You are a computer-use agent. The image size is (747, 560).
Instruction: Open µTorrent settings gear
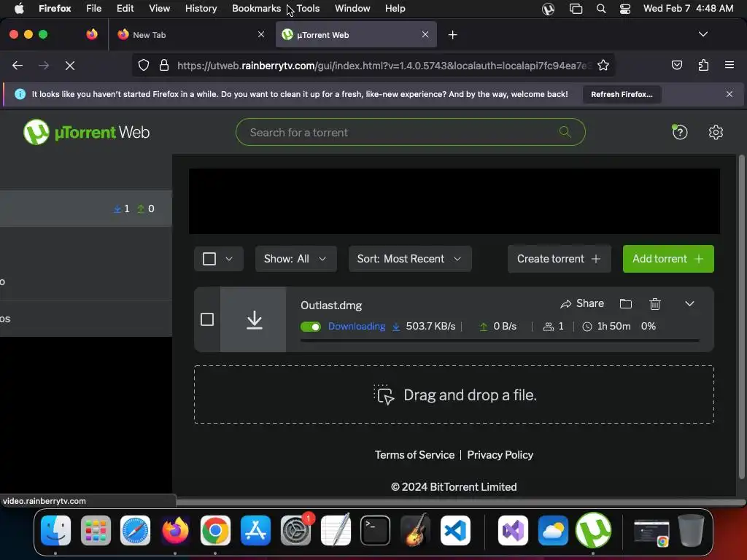tap(716, 132)
